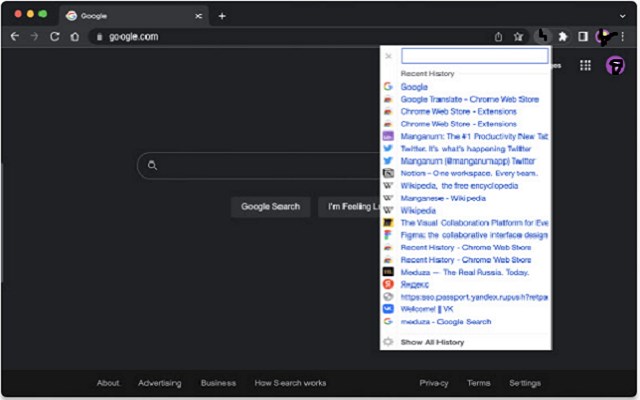This screenshot has height=400, width=640.
Task: Open the Terms footer link
Action: coord(478,383)
